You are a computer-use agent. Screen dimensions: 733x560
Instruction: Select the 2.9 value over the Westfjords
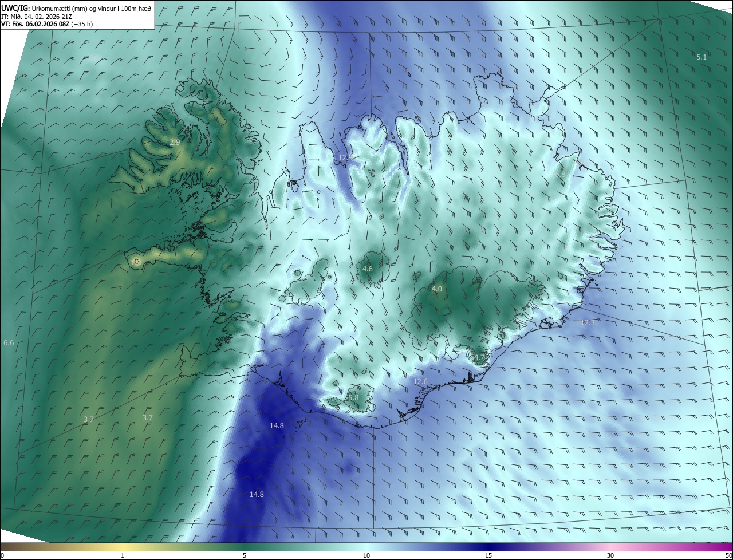tap(175, 142)
